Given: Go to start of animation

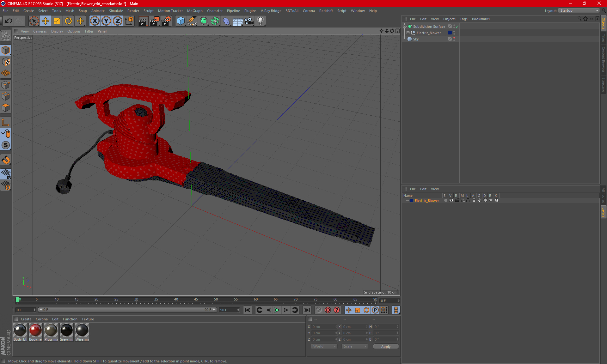Looking at the screenshot, I should [x=248, y=310].
